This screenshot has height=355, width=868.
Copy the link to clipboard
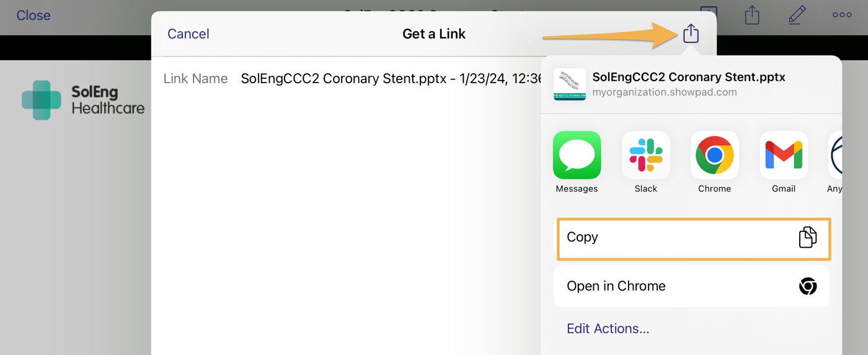(x=693, y=238)
